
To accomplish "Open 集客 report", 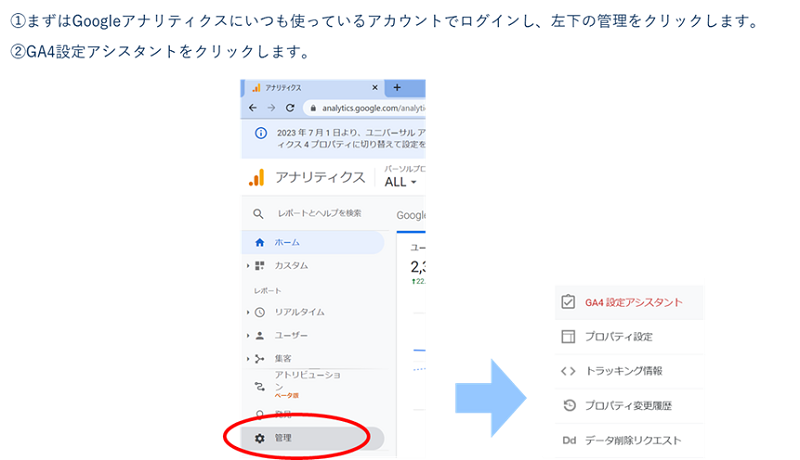I will [283, 359].
